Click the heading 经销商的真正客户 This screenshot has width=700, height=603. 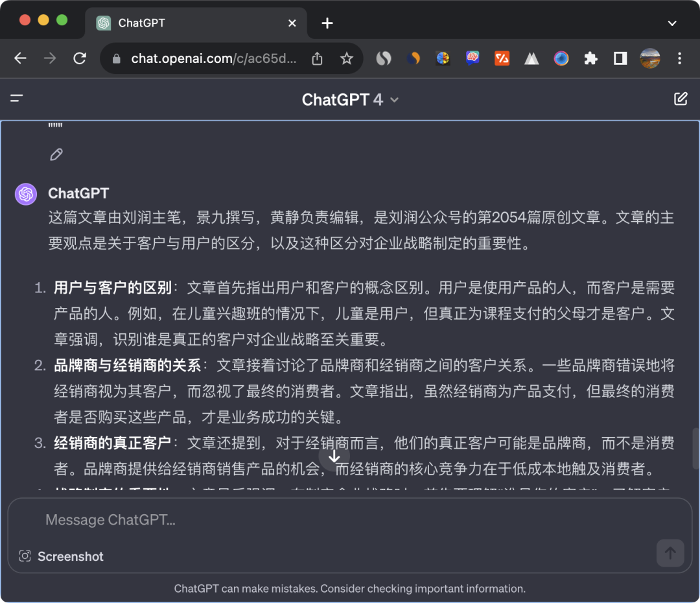tap(113, 443)
